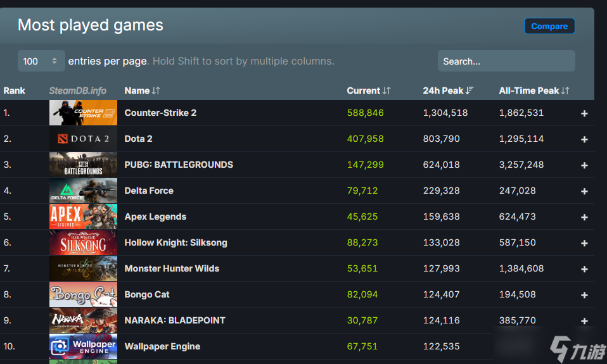The image size is (607, 364).
Task: Sort by Current players column
Action: pyautogui.click(x=368, y=91)
